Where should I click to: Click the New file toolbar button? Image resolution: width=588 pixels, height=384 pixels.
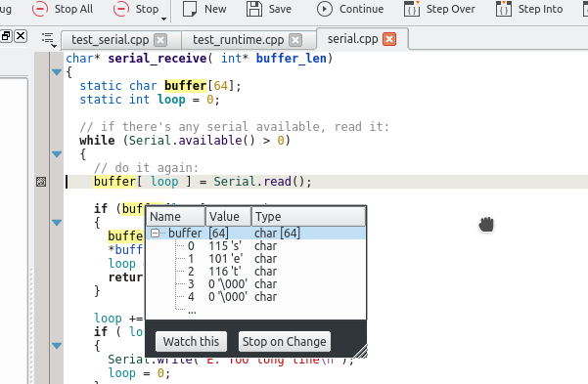pos(204,9)
